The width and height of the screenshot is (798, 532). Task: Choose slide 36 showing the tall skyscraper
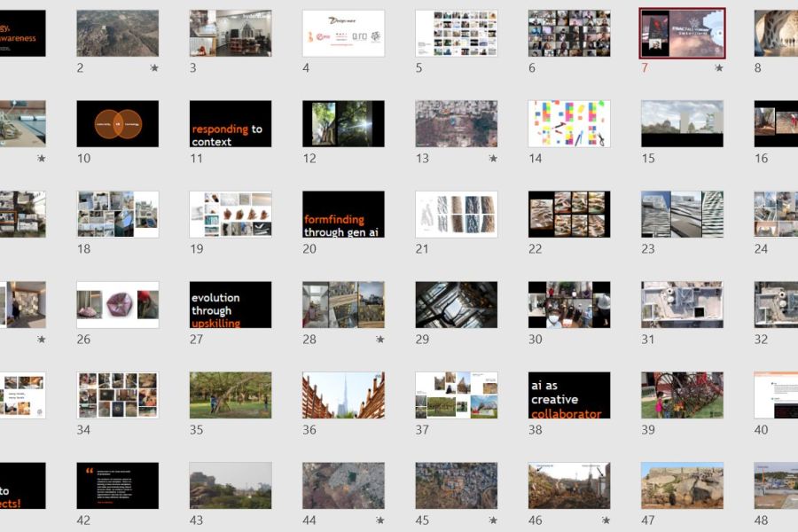343,395
